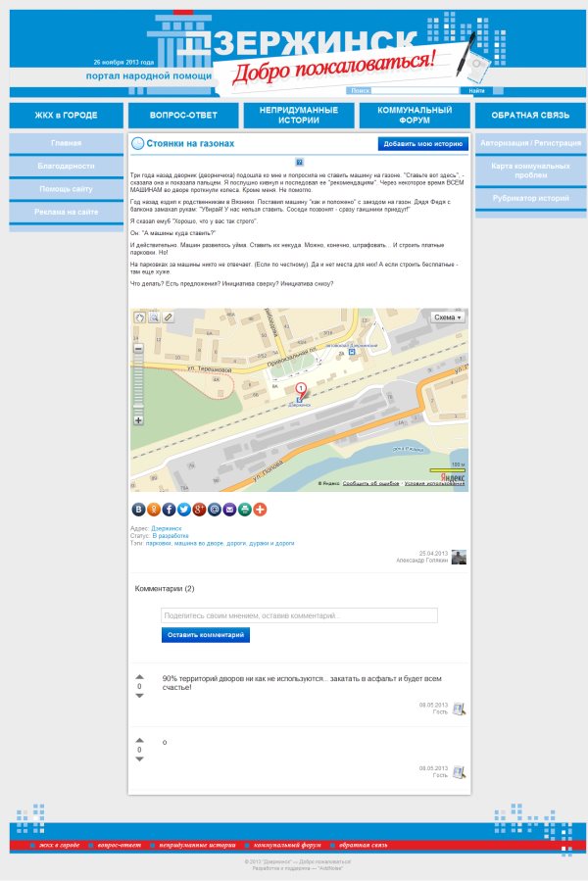Open Реклама на сайте in left sidebar

pyautogui.click(x=67, y=212)
